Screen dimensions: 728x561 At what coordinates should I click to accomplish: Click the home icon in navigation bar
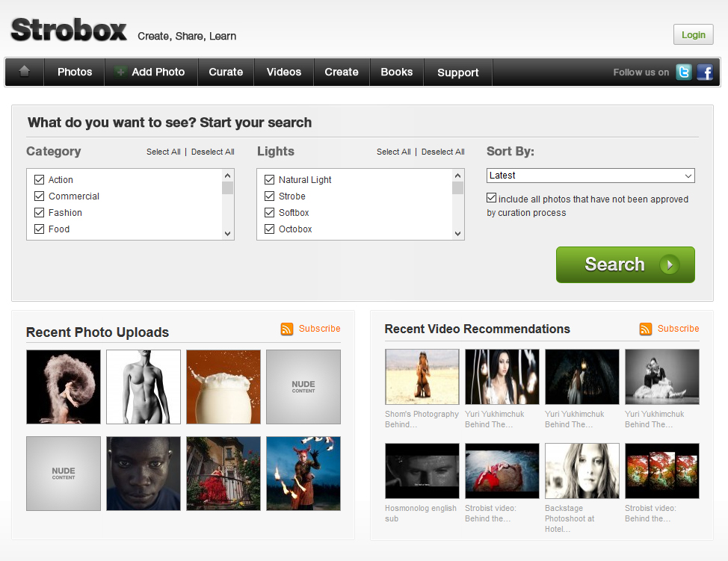[x=24, y=72]
